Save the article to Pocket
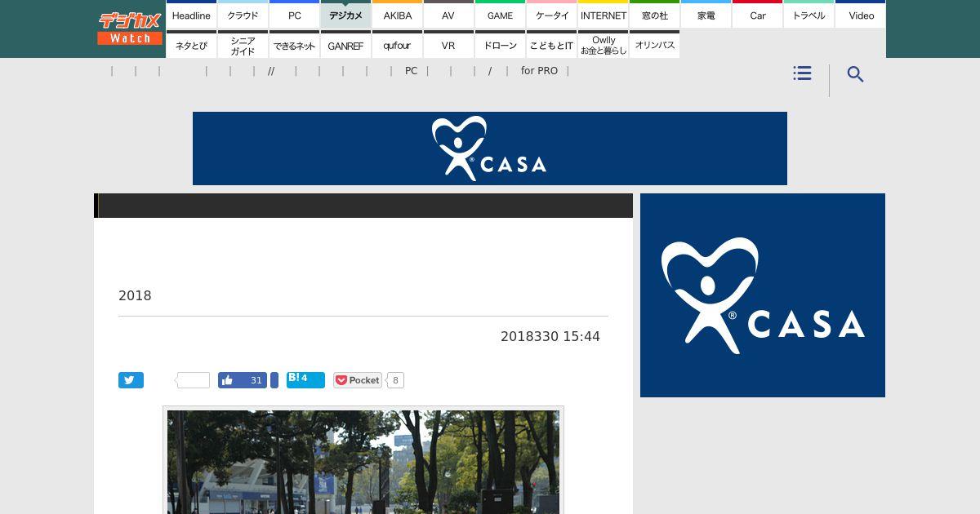Viewport: 980px width, 514px height. (358, 380)
